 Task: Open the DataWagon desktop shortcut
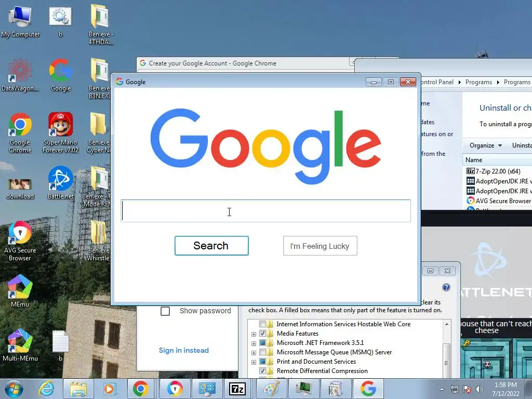point(20,75)
